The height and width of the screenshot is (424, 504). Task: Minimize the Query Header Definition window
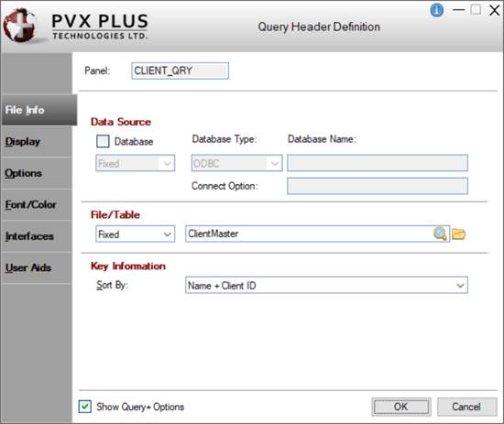point(458,10)
